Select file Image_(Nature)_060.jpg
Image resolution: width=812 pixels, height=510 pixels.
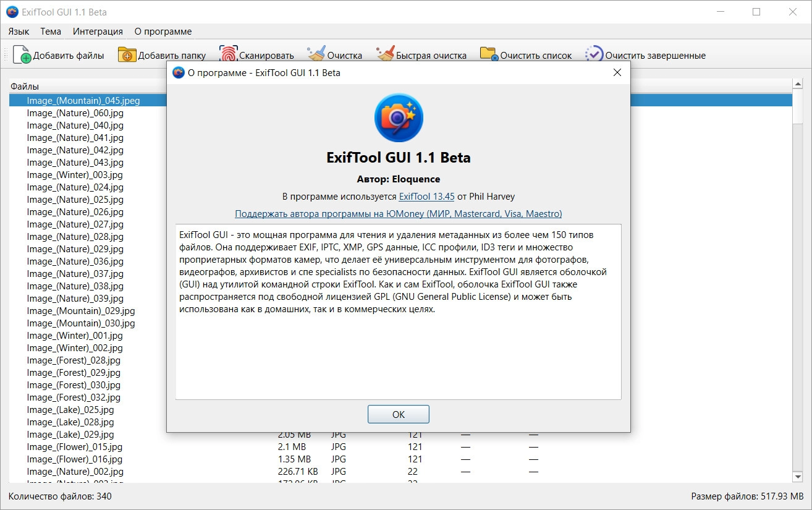point(75,113)
